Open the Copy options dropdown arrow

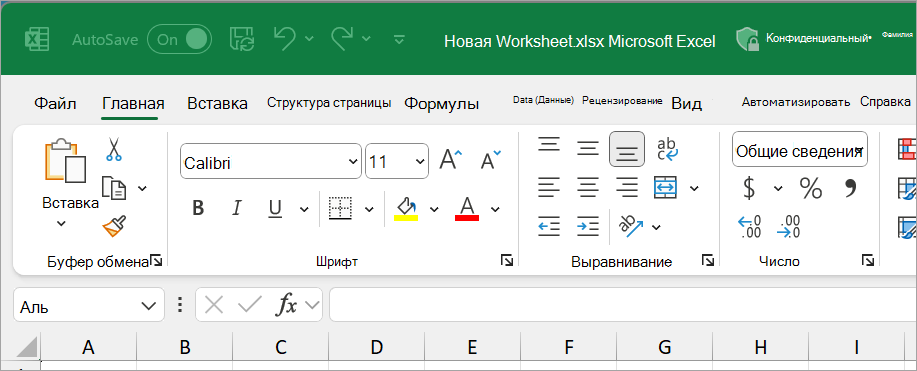click(142, 188)
